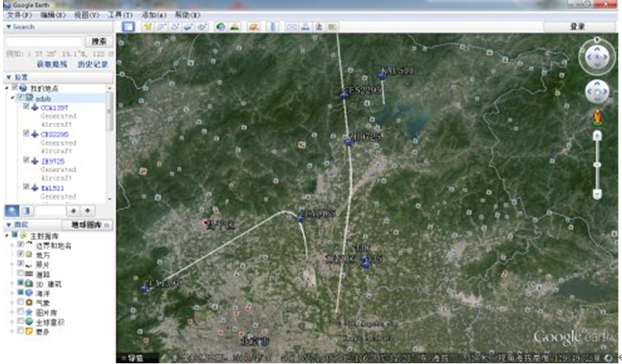Click the Places list vertical scrollbar
This screenshot has width=622, height=364.
click(110, 143)
